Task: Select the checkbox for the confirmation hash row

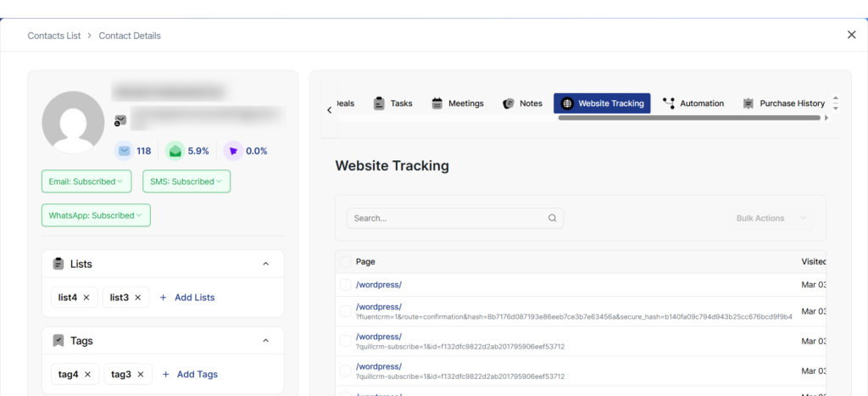Action: tap(345, 311)
